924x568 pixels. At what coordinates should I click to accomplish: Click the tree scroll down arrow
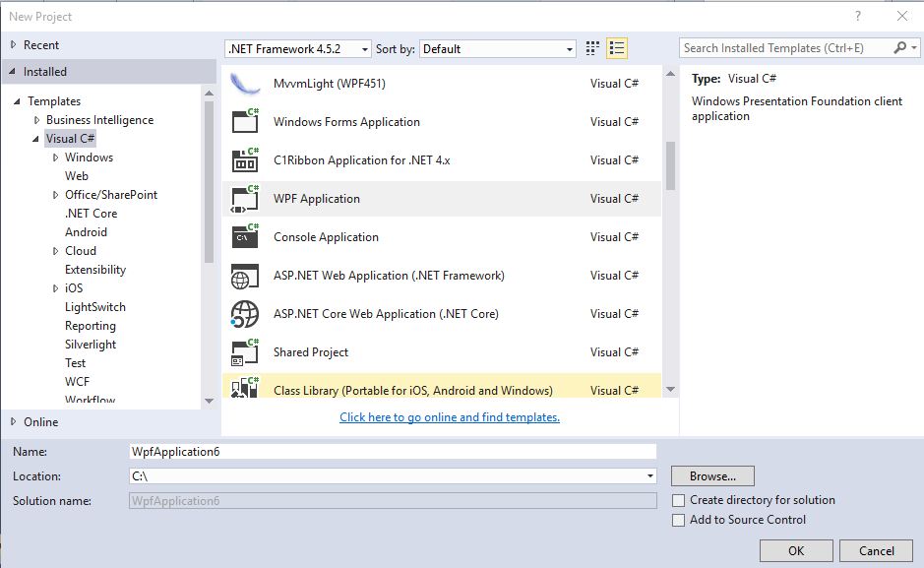(210, 401)
